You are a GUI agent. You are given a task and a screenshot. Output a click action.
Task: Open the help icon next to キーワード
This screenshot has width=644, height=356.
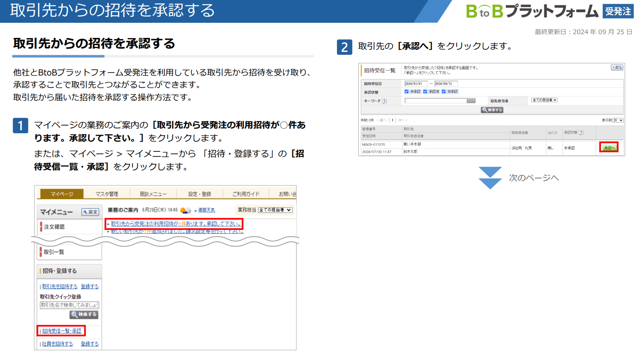[x=384, y=101]
